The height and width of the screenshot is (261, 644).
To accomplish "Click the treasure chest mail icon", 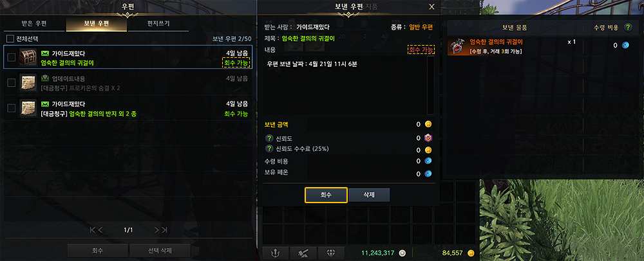I will (x=28, y=57).
